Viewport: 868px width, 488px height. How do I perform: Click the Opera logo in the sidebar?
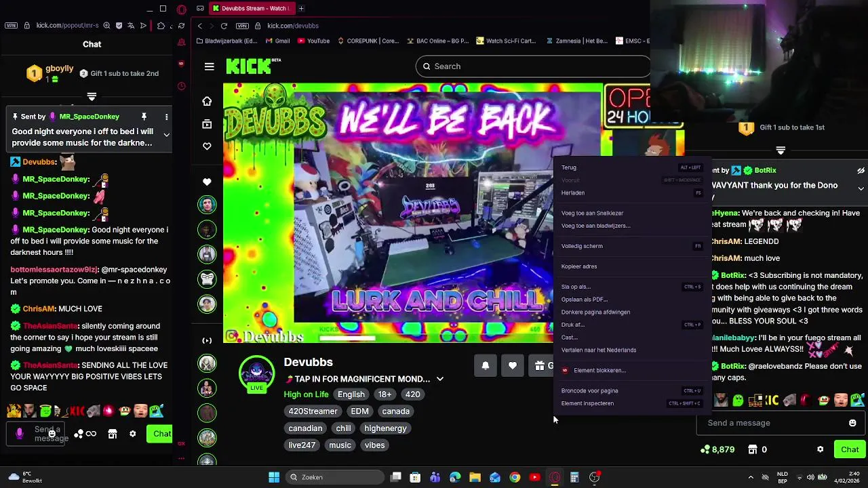point(181,9)
